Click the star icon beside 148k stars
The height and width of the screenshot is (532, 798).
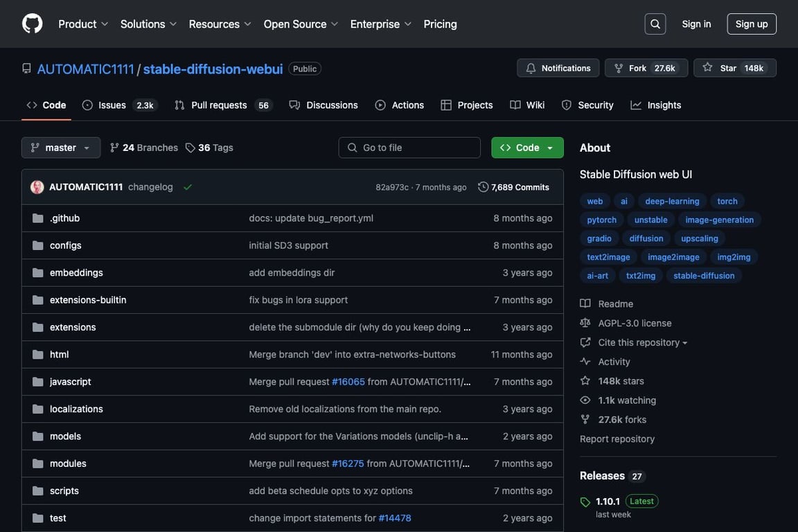585,381
